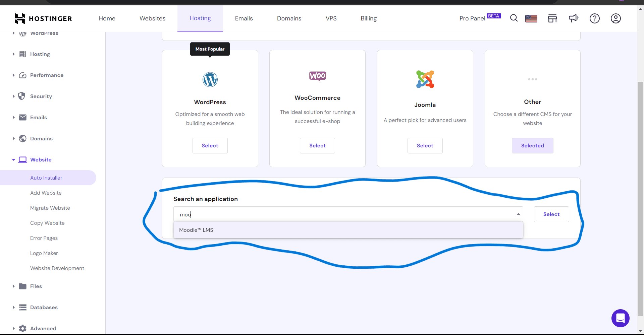644x335 pixels.
Task: Open the application search dropdown arrow
Action: 518,214
